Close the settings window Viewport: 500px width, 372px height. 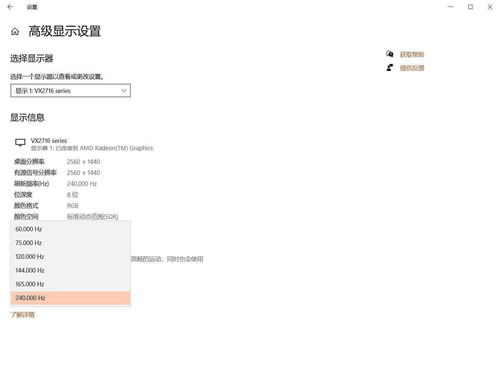(x=490, y=7)
